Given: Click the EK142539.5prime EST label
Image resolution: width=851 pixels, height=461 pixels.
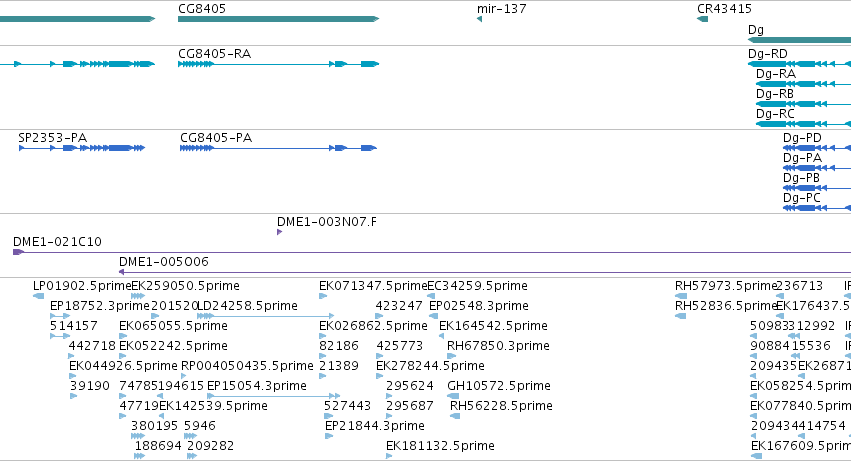Looking at the screenshot, I should [213, 407].
